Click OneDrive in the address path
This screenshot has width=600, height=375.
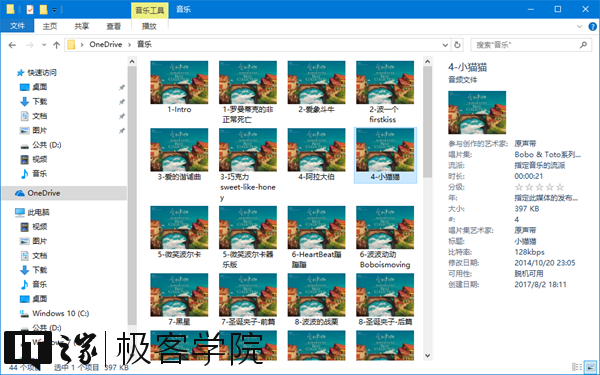(106, 44)
